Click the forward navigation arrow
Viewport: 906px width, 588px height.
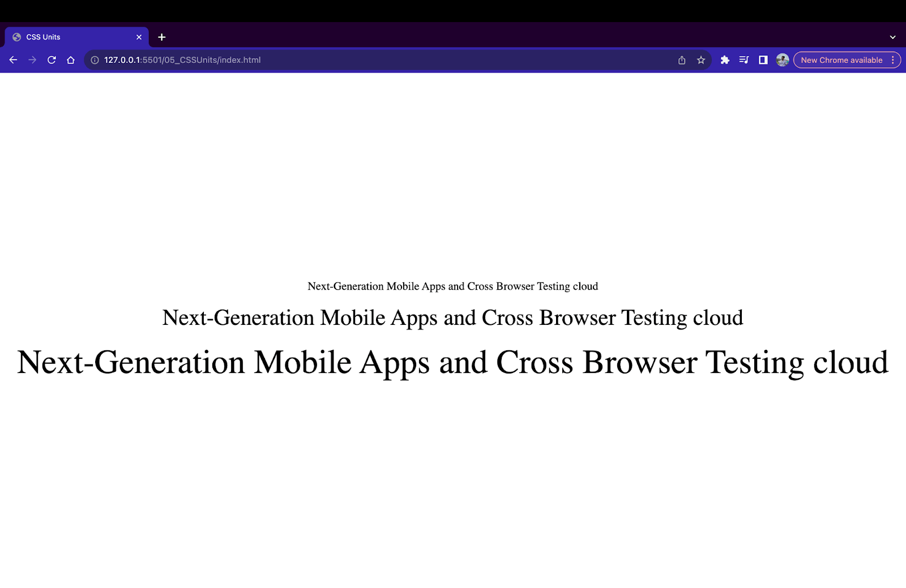click(32, 60)
